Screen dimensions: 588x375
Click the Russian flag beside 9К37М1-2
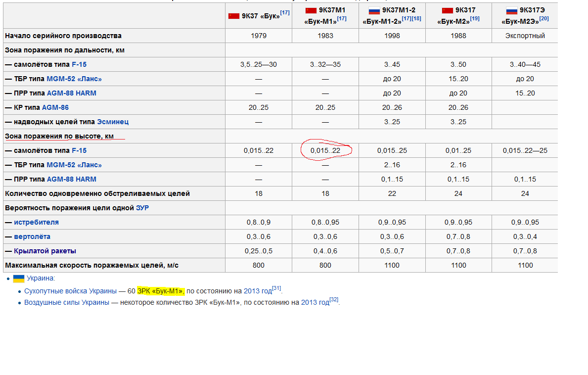[374, 10]
